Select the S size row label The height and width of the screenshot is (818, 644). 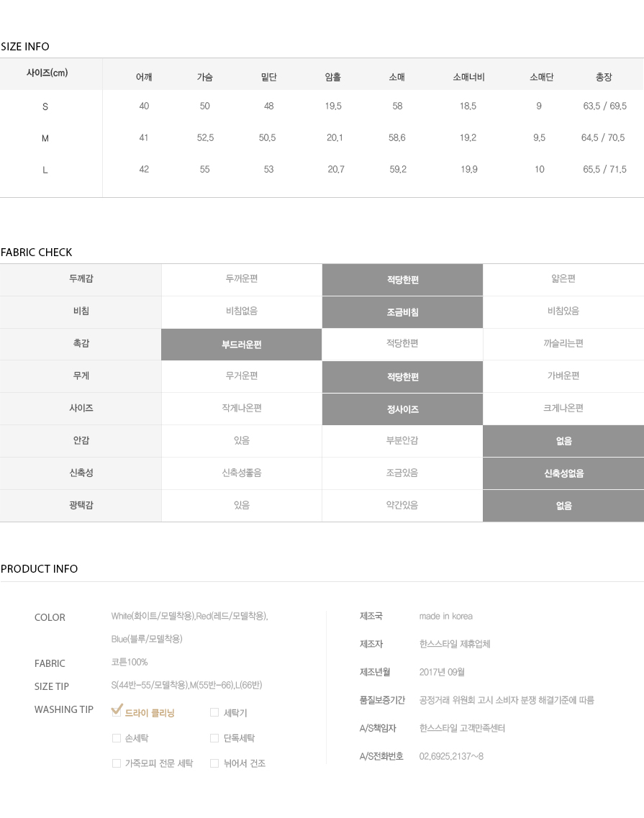pyautogui.click(x=45, y=106)
